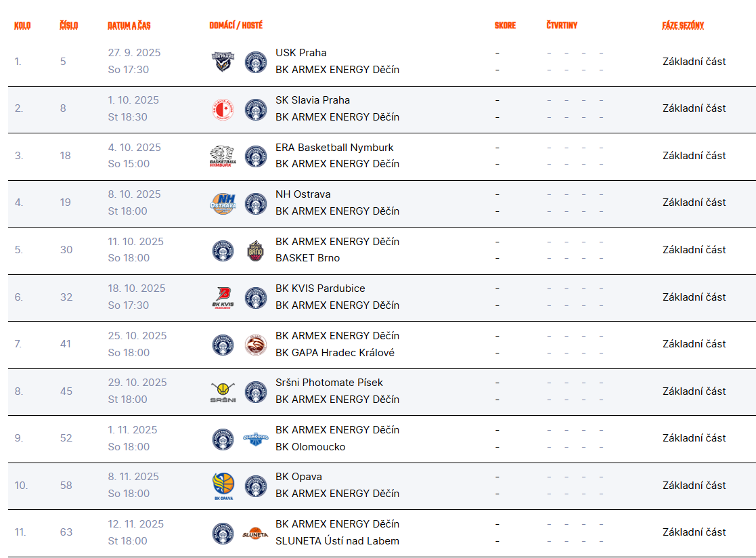
Task: Click the USK Praha team logo
Action: pyautogui.click(x=223, y=62)
